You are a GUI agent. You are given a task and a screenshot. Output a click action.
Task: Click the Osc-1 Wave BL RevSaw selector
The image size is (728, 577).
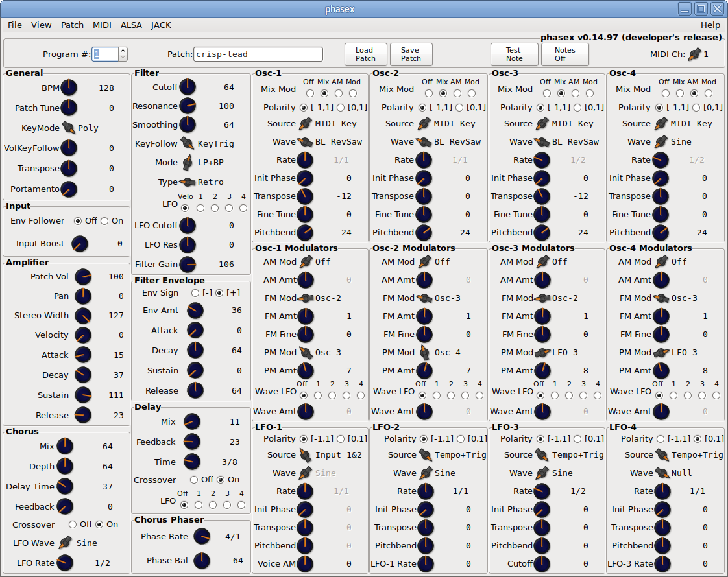click(x=305, y=141)
